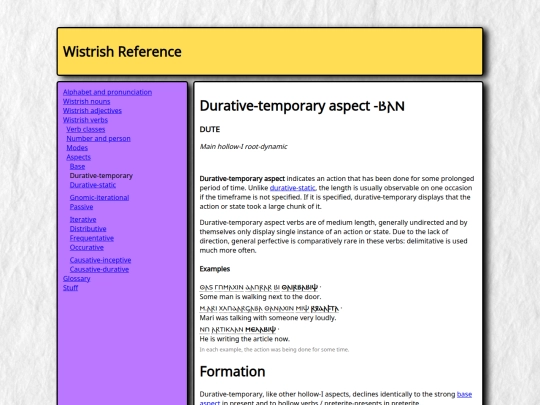Open Wistrish verbs page
This screenshot has width=540, height=405.
(85, 120)
